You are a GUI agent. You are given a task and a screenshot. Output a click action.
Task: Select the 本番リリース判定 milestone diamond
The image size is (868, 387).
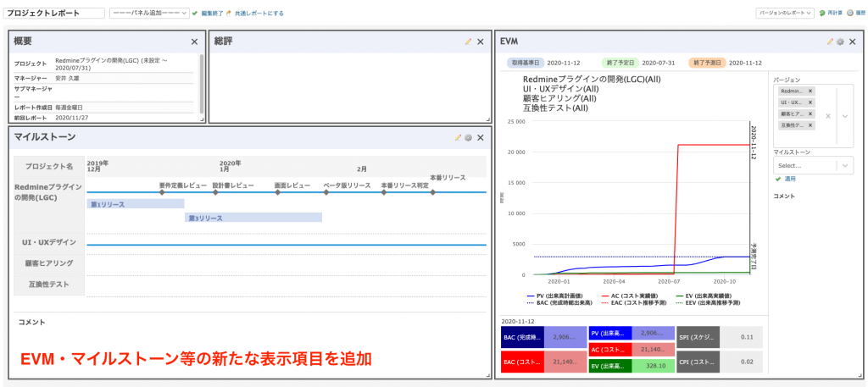(384, 192)
